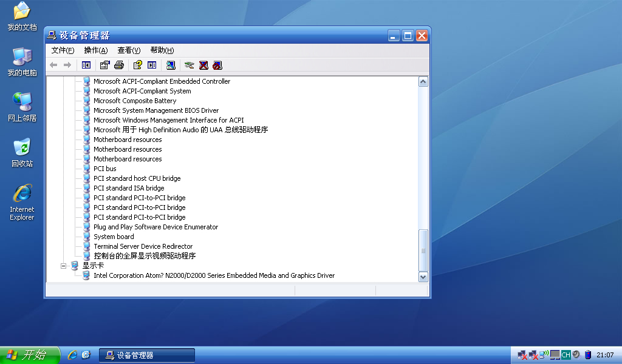622x364 pixels.
Task: Open the Help toolbar icon
Action: (x=138, y=65)
